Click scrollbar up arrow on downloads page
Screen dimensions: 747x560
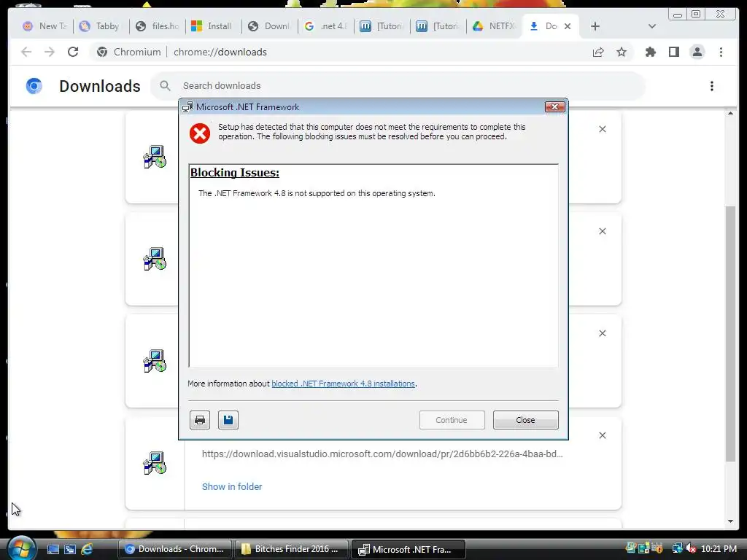(x=731, y=113)
